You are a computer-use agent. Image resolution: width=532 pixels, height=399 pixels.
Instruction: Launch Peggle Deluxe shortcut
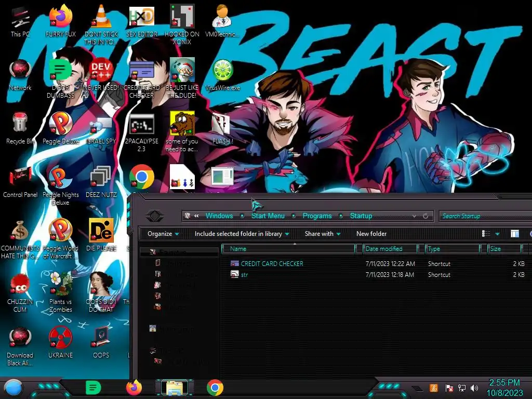pyautogui.click(x=60, y=129)
